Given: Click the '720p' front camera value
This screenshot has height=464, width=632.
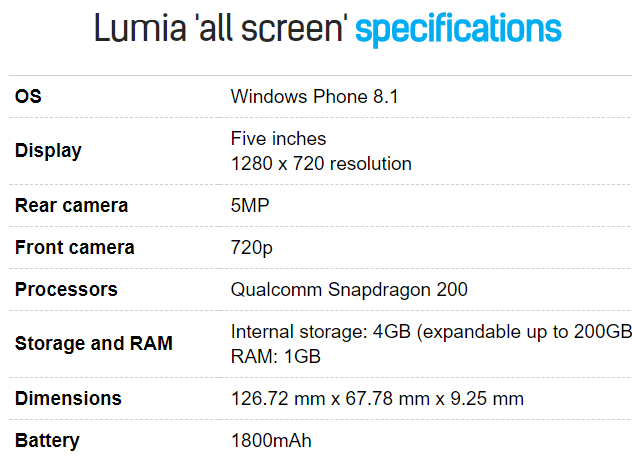Looking at the screenshot, I should pyautogui.click(x=252, y=248).
